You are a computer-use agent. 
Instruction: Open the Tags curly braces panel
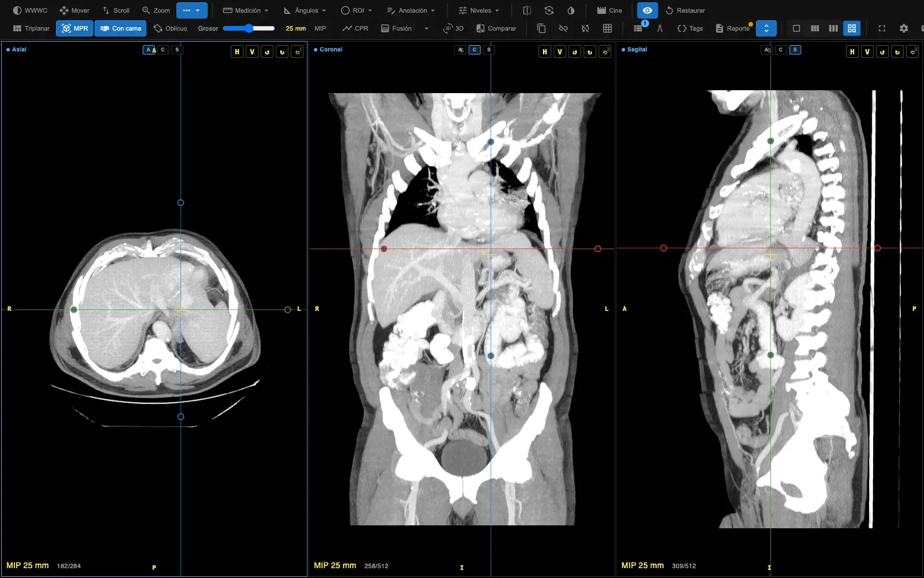pyautogui.click(x=690, y=28)
